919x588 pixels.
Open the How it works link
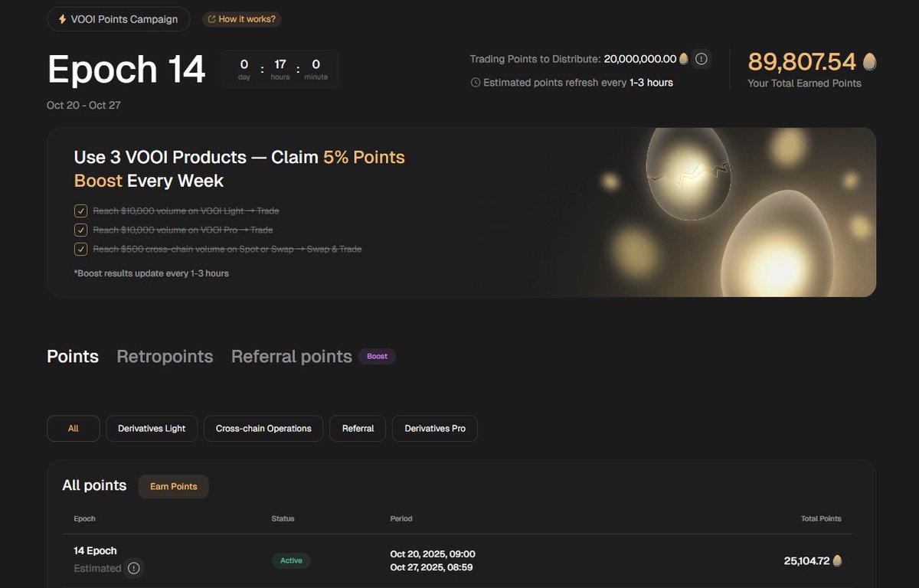[x=242, y=19]
